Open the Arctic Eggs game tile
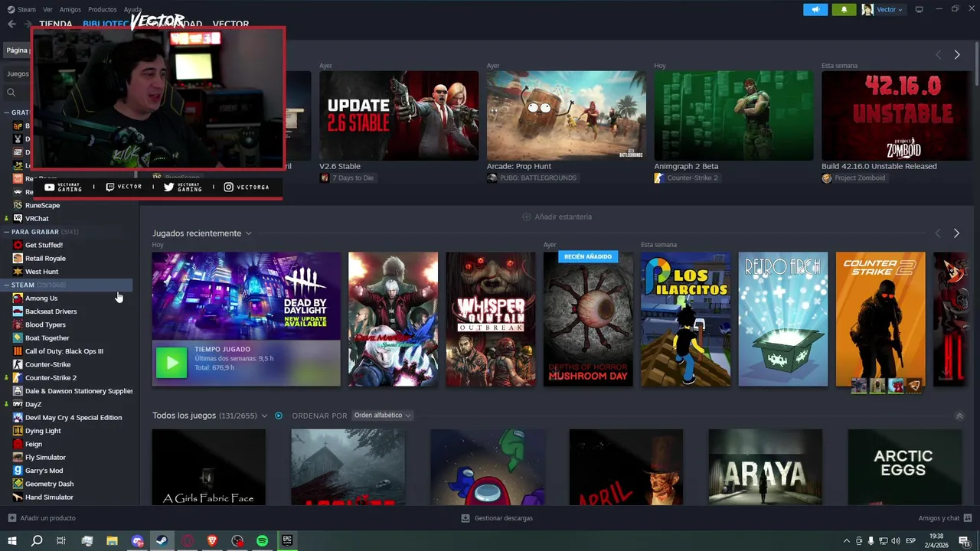The image size is (980, 551). point(905,467)
